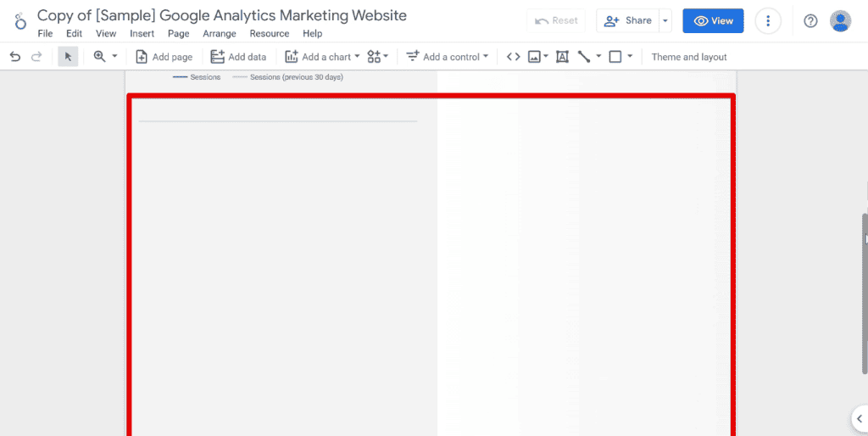The height and width of the screenshot is (436, 868).
Task: Expand the image options dropdown arrow
Action: click(x=546, y=57)
